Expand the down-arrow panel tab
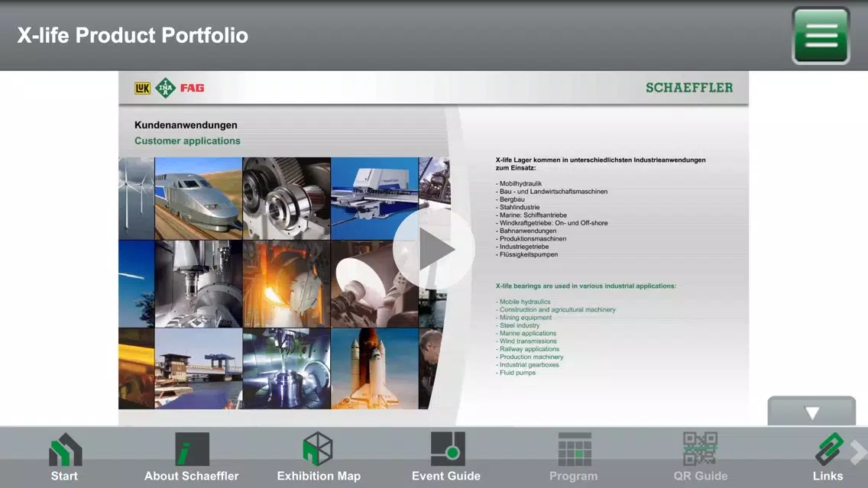868x488 pixels. coord(811,411)
